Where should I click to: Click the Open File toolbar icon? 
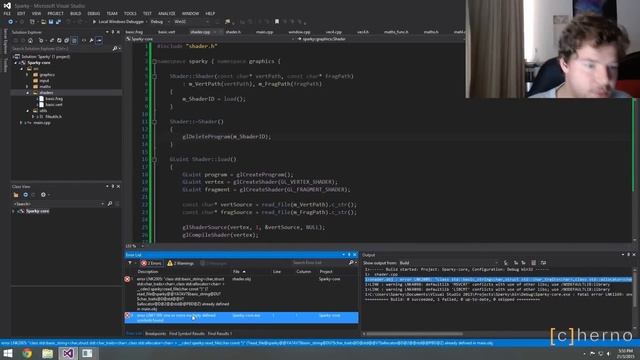coord(43,22)
